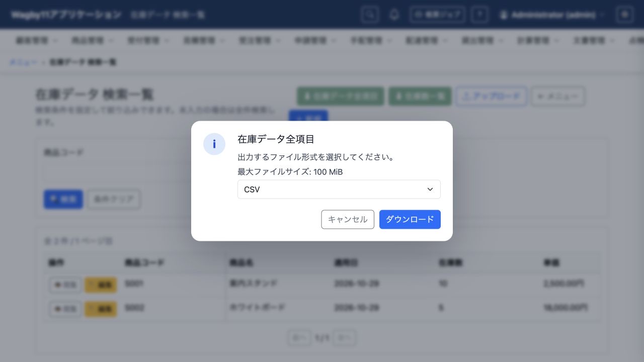Open the Administrator (admin) user menu
Image resolution: width=644 pixels, height=362 pixels.
pos(552,15)
